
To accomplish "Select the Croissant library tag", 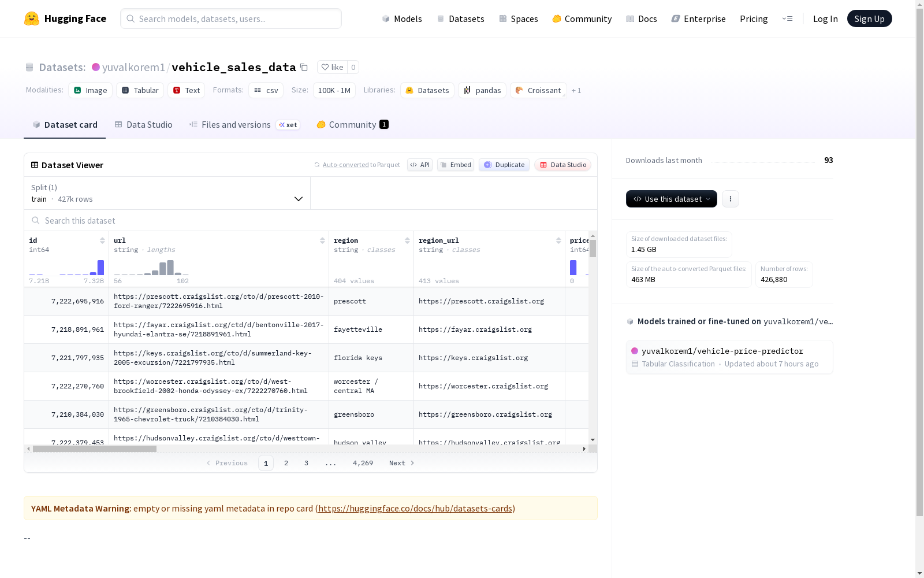I will click(538, 90).
